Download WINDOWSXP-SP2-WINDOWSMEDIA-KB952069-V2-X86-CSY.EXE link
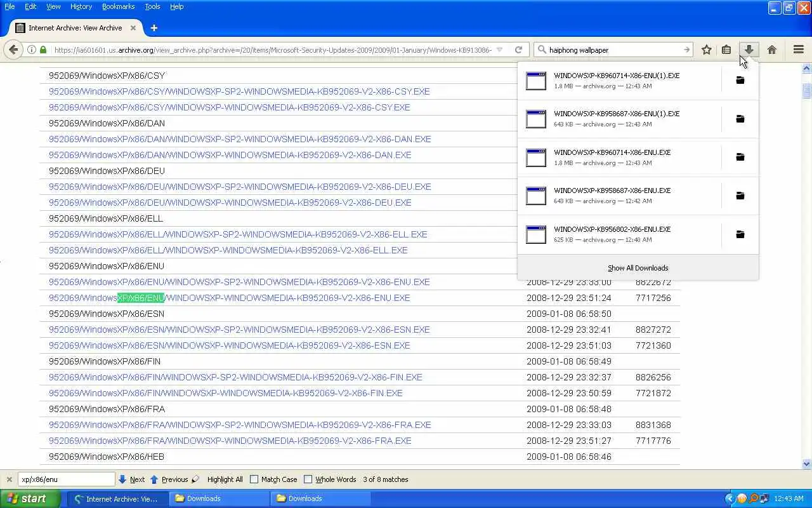 pos(239,91)
